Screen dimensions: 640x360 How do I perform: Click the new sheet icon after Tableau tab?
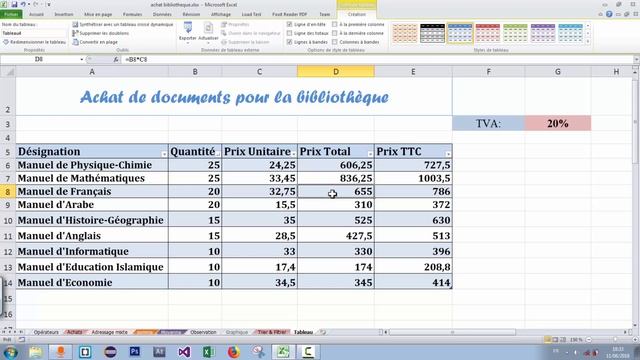tap(323, 332)
